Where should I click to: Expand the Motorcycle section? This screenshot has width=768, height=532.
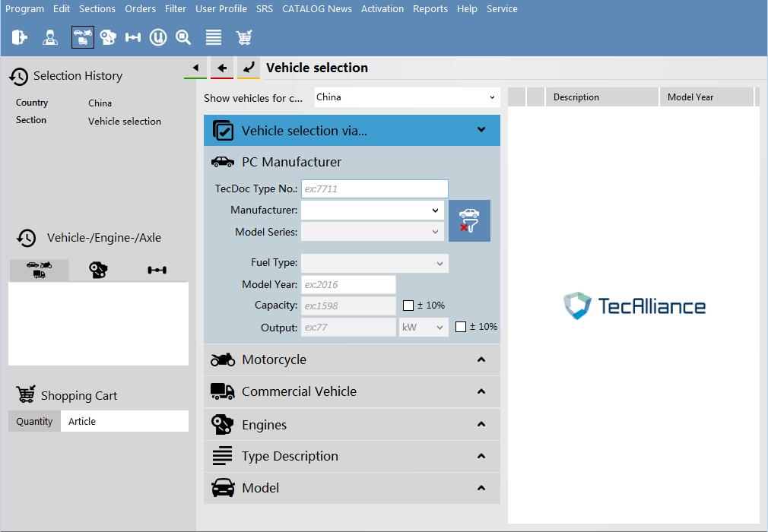(481, 359)
